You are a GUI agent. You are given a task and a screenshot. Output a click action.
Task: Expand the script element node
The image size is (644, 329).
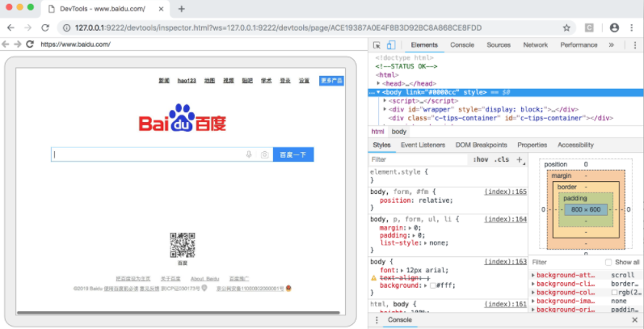(x=385, y=100)
